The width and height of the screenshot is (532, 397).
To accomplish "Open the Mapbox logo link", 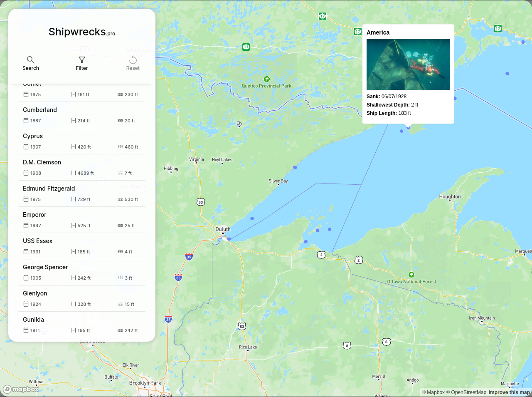I will 21,390.
